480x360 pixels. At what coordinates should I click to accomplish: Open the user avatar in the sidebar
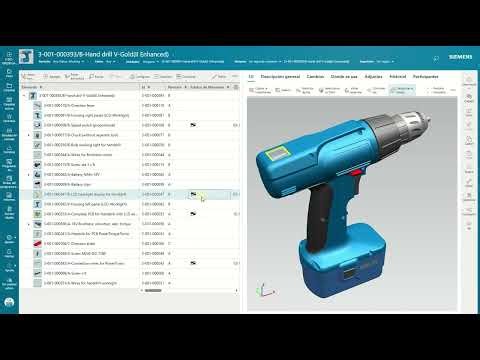(9, 302)
